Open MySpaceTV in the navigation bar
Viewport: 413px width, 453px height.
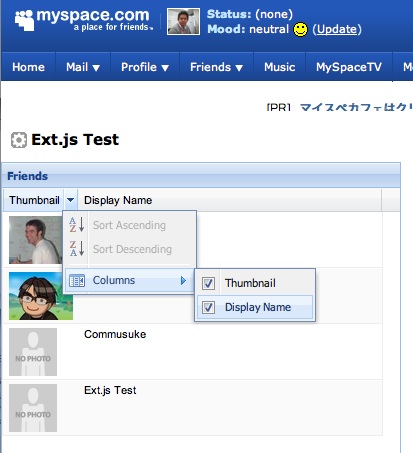point(349,67)
